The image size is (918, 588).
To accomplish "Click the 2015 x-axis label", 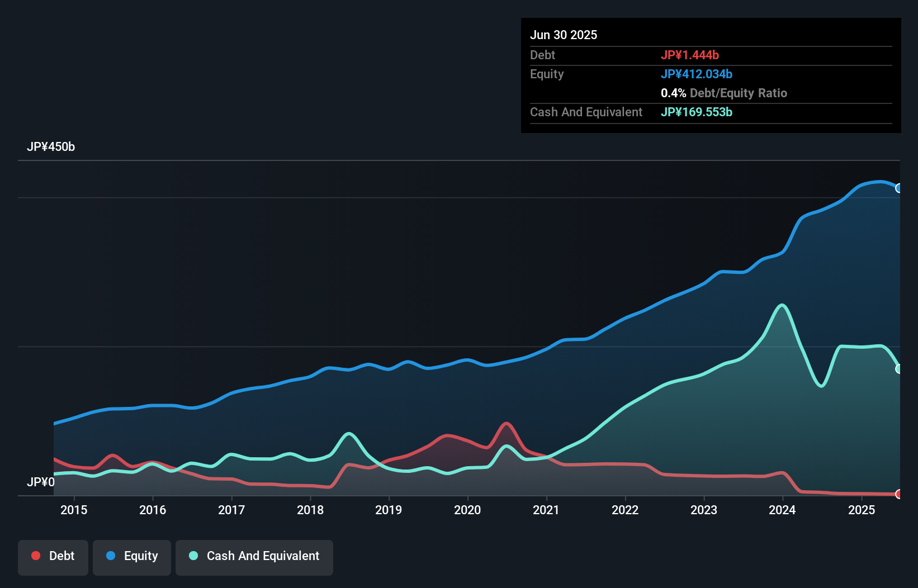I will (x=74, y=510).
